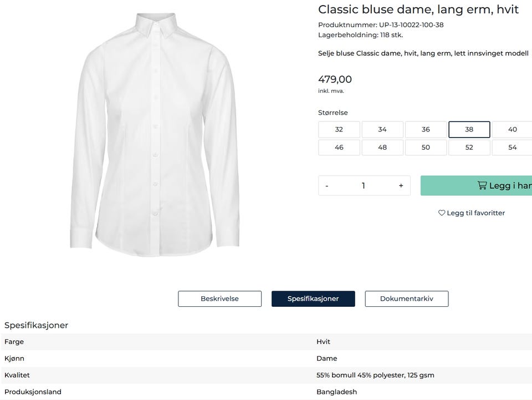This screenshot has width=532, height=400.
Task: Select size 52
Action: pos(469,148)
